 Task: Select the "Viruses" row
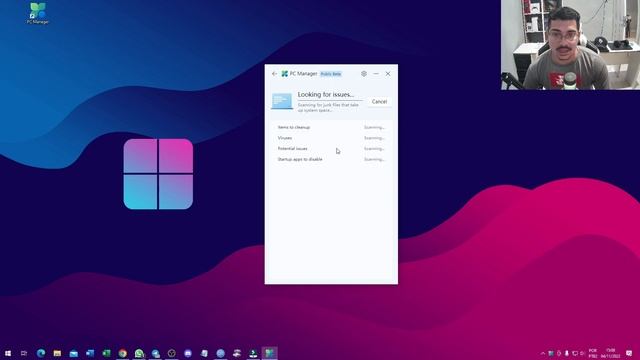click(x=331, y=138)
